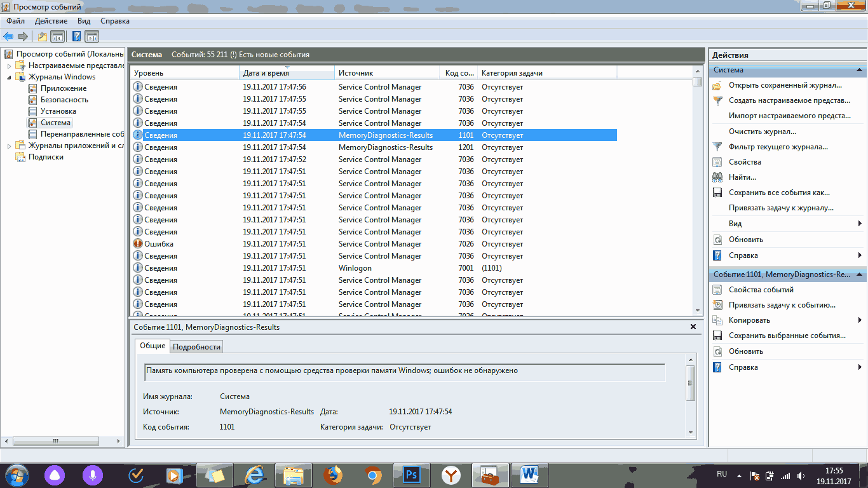868x488 pixels.
Task: Click the blue Help icon in the toolbar
Action: click(76, 36)
